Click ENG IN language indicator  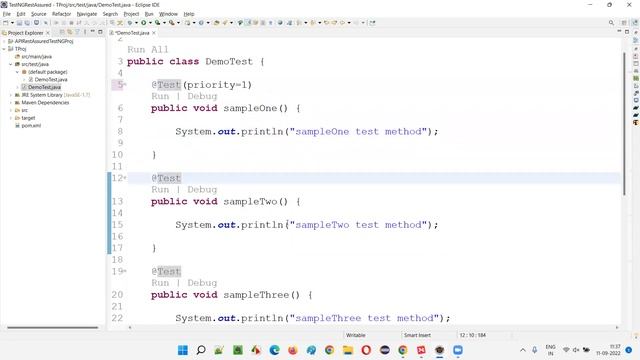[550, 350]
